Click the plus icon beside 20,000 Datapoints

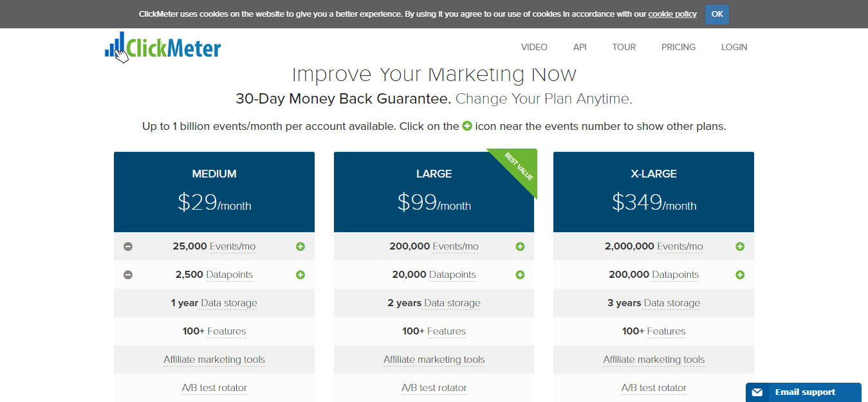point(520,275)
